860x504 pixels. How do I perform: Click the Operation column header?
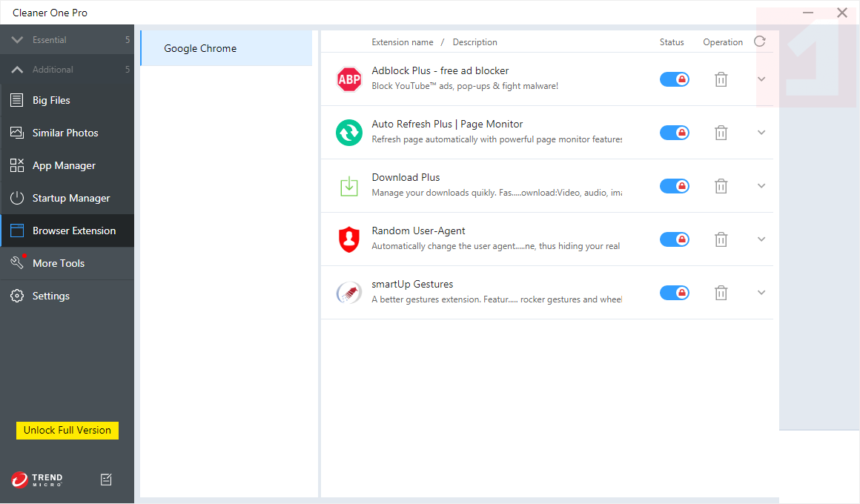pyautogui.click(x=723, y=42)
